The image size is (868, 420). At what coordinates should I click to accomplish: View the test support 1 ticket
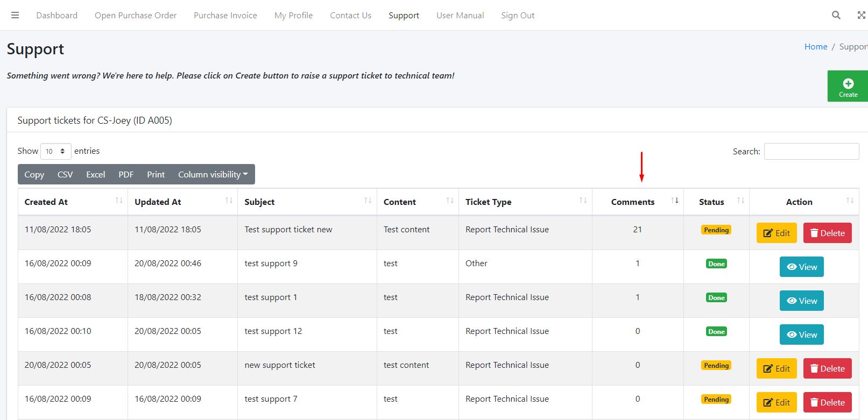point(801,301)
